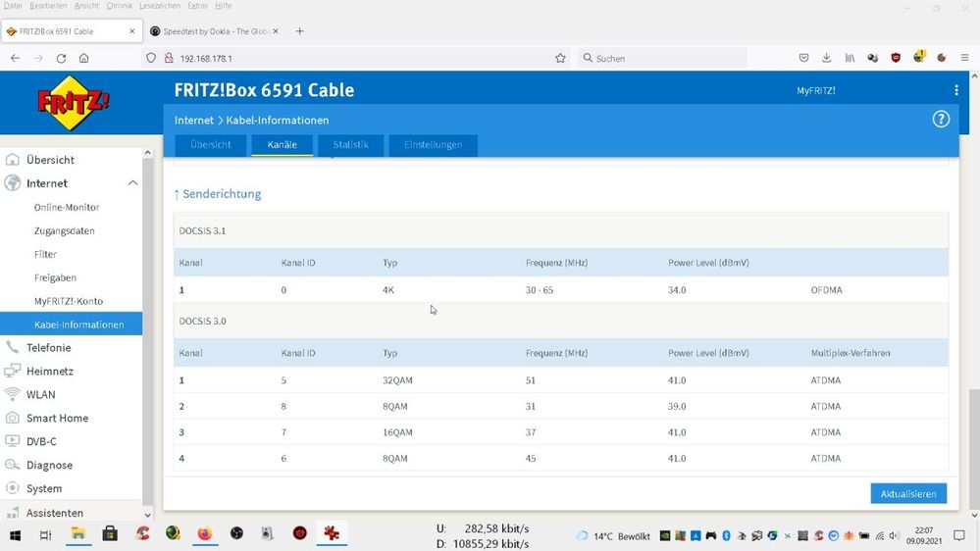Collapse the Internet menu section
980x551 pixels.
coord(132,183)
